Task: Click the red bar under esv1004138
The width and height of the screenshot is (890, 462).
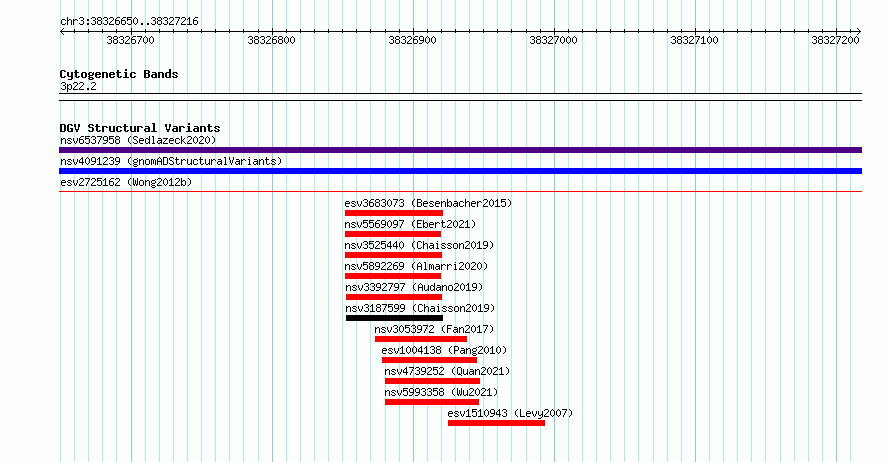Action: pos(429,360)
